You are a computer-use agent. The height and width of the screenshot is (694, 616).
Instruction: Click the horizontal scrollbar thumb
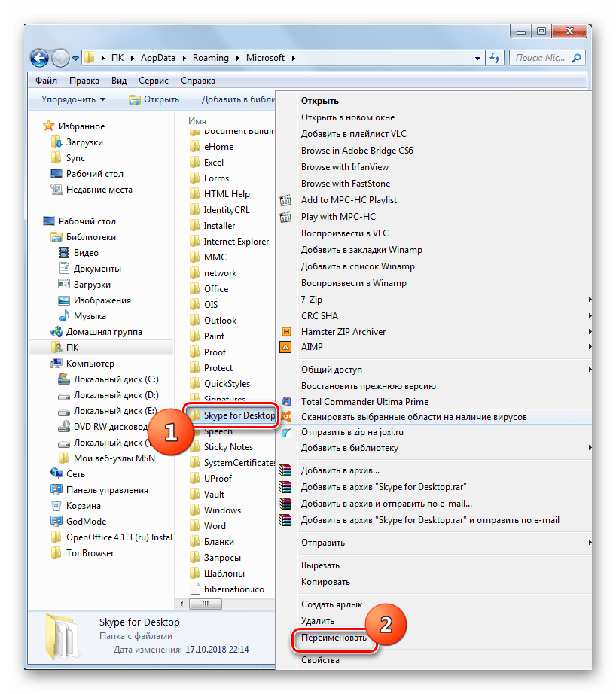(x=206, y=604)
